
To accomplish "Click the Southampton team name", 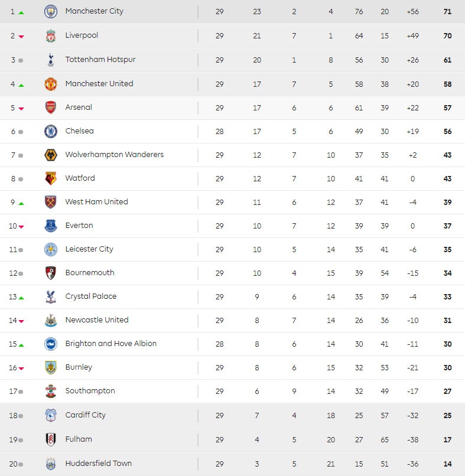I will tap(90, 391).
